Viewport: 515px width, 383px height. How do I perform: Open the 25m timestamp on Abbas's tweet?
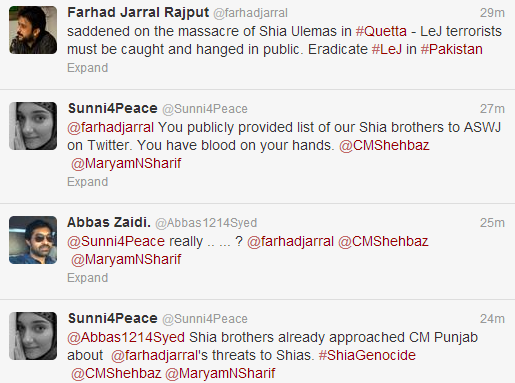pyautogui.click(x=492, y=223)
